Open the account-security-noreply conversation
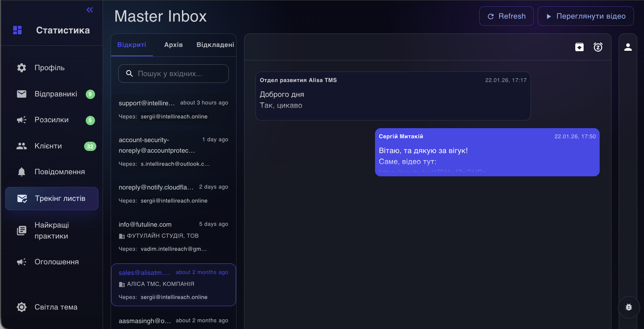This screenshot has width=644, height=329. pos(174,151)
